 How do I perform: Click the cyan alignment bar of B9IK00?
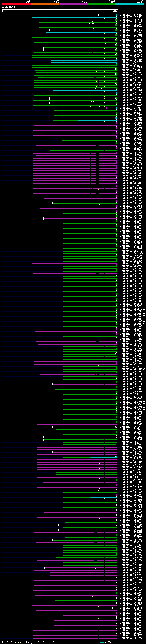[x=81, y=32]
